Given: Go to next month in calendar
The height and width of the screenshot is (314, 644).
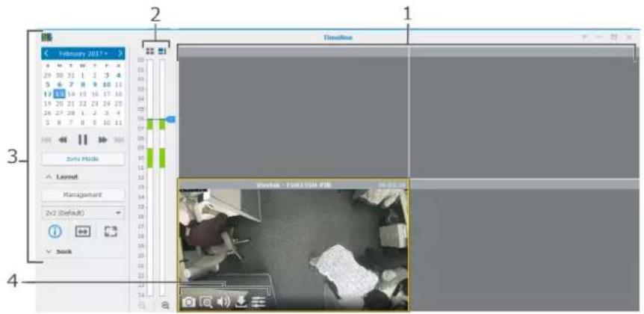Looking at the screenshot, I should tap(120, 53).
